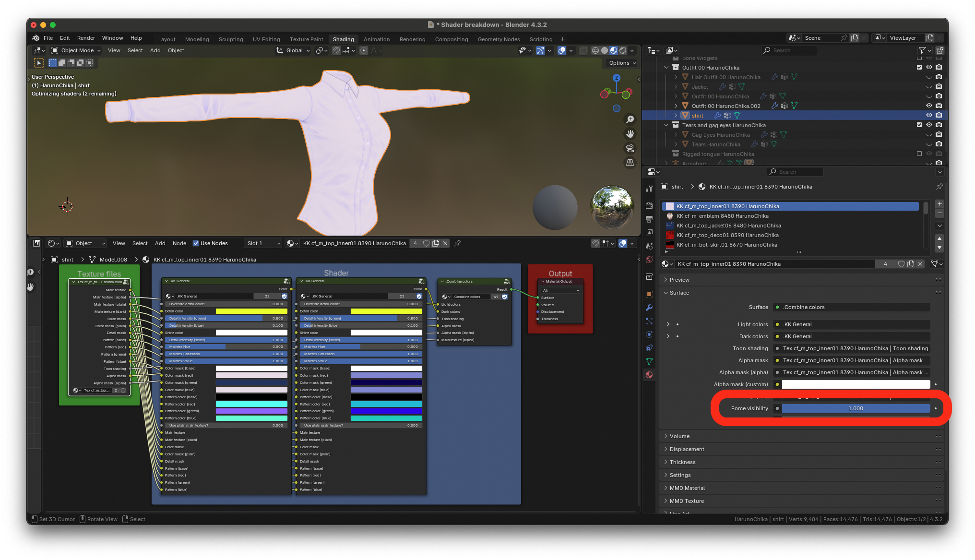
Task: Open the Modifiers properties tab wrench icon
Action: coord(649,308)
